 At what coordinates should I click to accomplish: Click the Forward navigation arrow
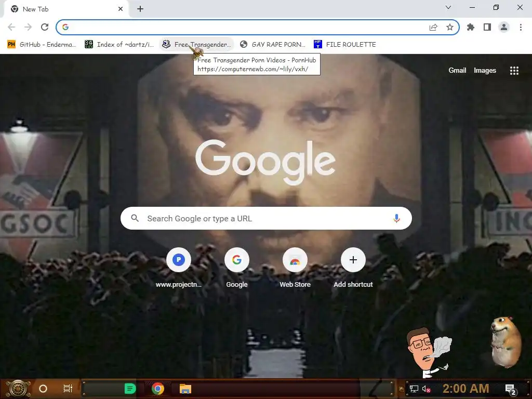pyautogui.click(x=28, y=27)
